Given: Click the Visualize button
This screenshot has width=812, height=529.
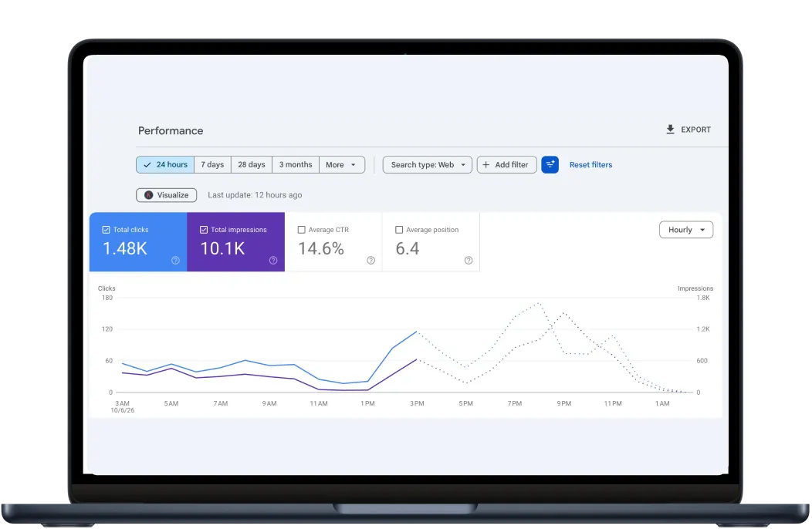Looking at the screenshot, I should pos(166,195).
